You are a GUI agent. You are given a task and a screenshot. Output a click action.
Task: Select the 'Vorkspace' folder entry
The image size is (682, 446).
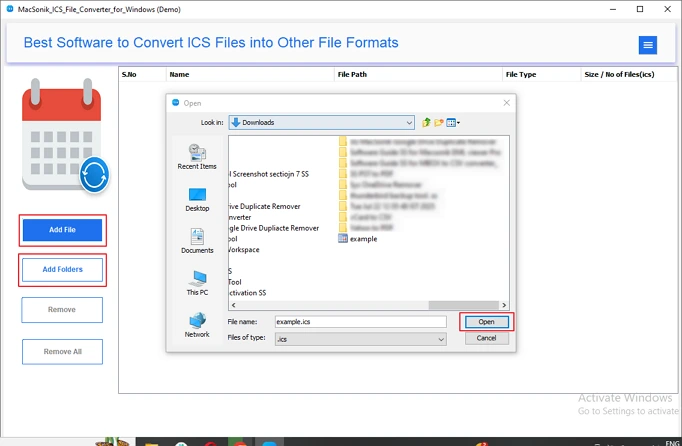[244, 250]
